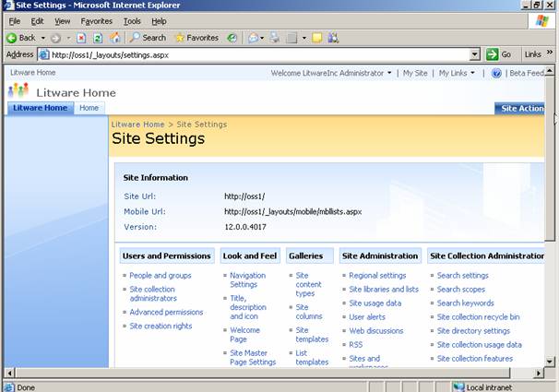Expand the My Links dropdown

tap(457, 73)
